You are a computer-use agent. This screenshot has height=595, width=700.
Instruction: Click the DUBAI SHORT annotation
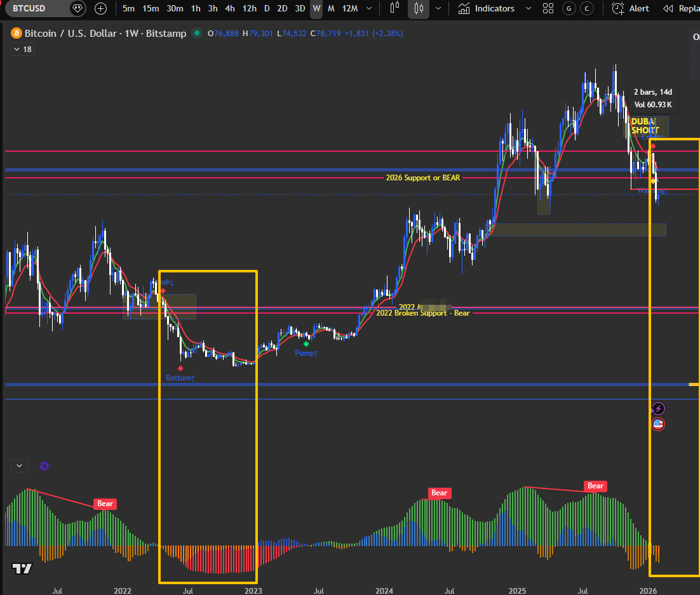click(x=645, y=126)
